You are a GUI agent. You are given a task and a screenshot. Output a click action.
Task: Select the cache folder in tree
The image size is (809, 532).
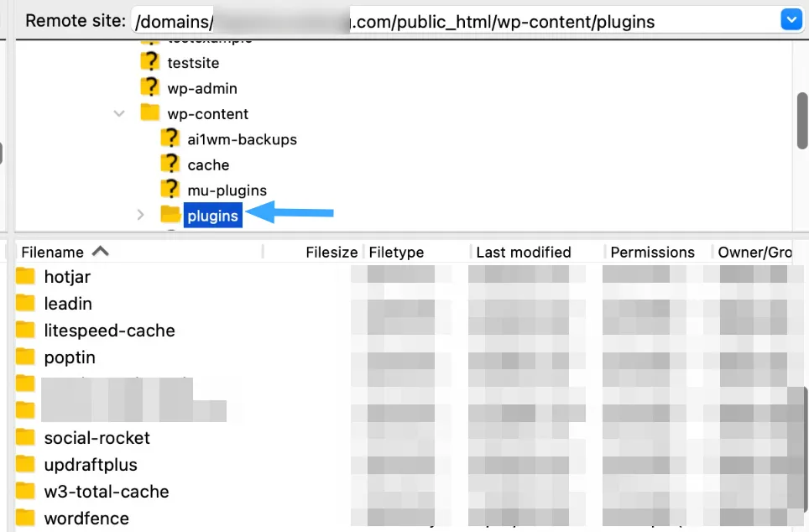[x=208, y=165]
